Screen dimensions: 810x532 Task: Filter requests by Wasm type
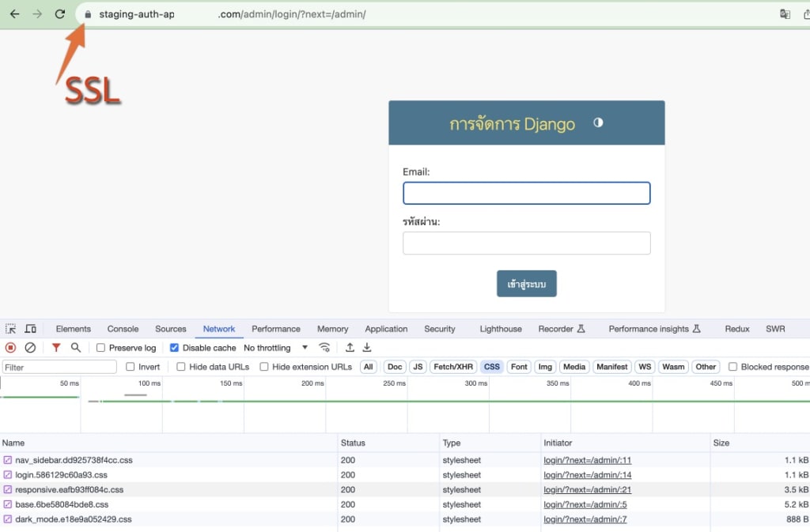673,367
